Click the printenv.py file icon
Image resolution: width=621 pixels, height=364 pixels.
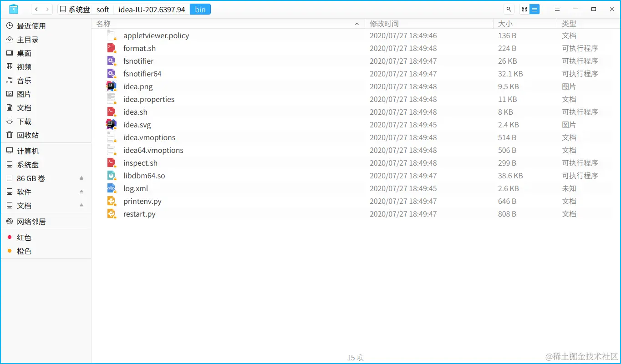click(x=112, y=201)
